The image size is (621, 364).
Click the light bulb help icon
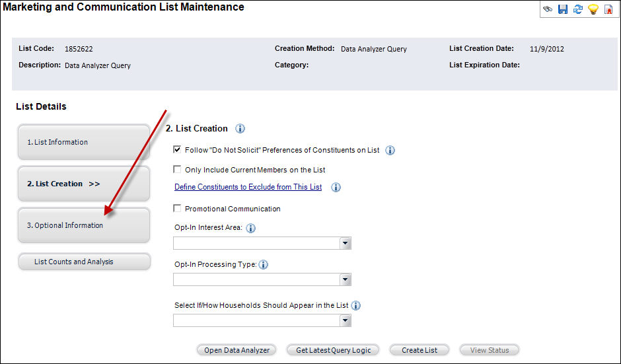(593, 9)
